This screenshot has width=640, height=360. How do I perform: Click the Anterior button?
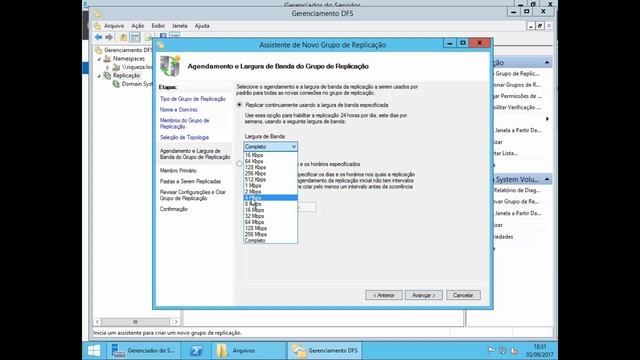click(x=384, y=295)
